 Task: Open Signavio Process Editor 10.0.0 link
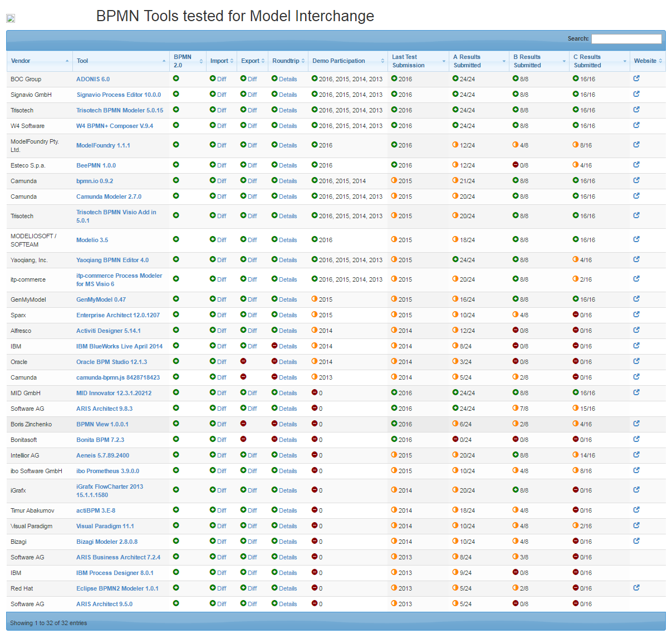click(x=119, y=95)
